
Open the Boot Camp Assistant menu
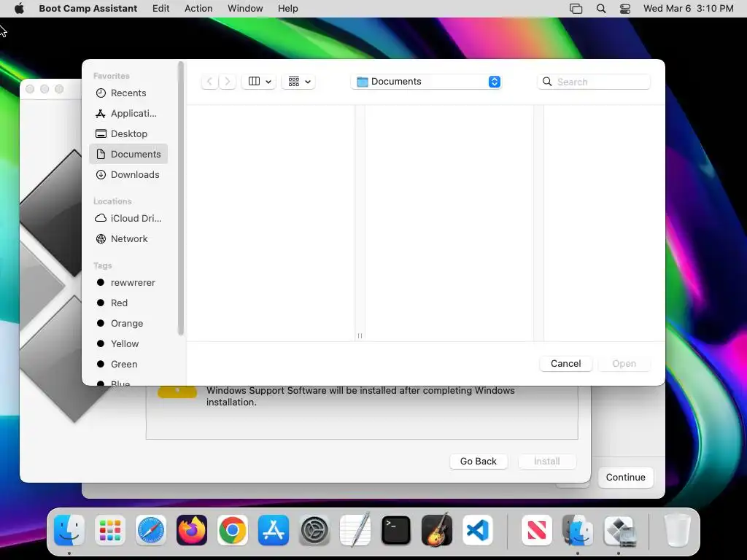pyautogui.click(x=88, y=8)
